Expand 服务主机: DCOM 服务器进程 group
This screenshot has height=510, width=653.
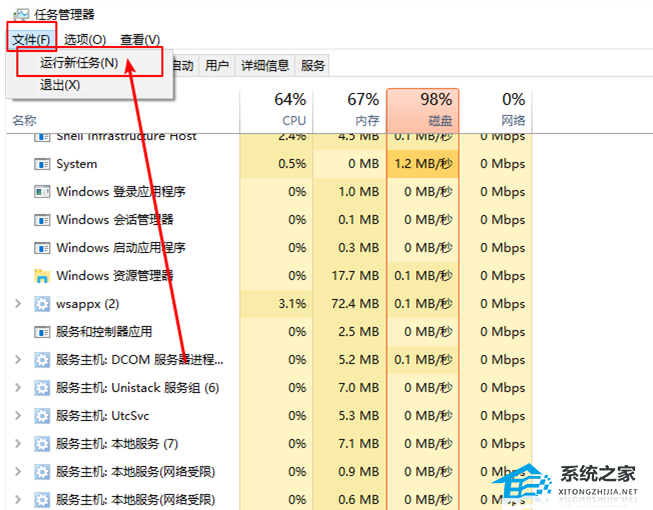point(17,360)
